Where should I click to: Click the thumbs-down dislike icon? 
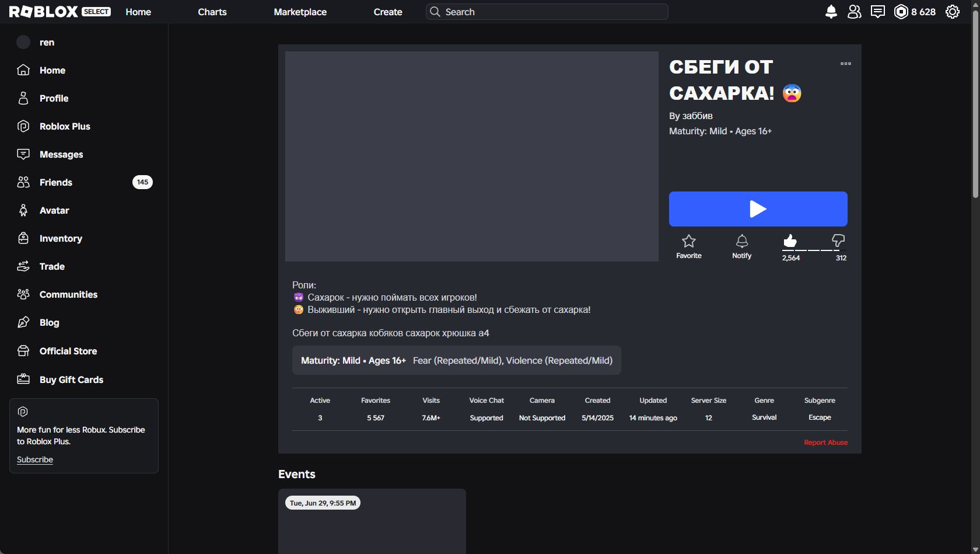[838, 241]
